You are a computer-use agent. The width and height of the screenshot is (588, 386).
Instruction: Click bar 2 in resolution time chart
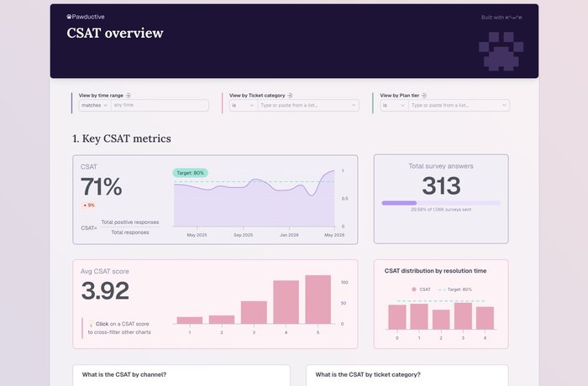coord(441,320)
